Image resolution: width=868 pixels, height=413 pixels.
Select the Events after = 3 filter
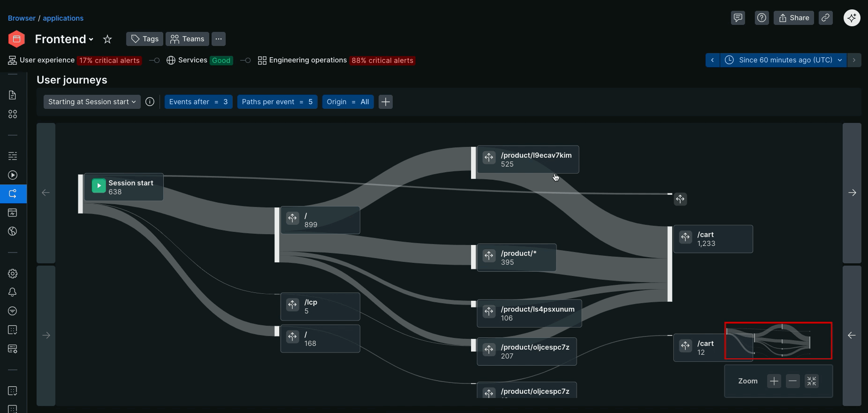[198, 102]
